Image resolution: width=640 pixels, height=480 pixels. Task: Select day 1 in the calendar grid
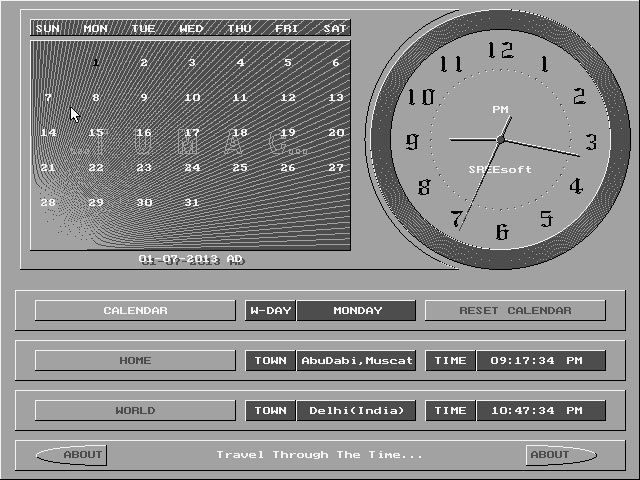96,62
